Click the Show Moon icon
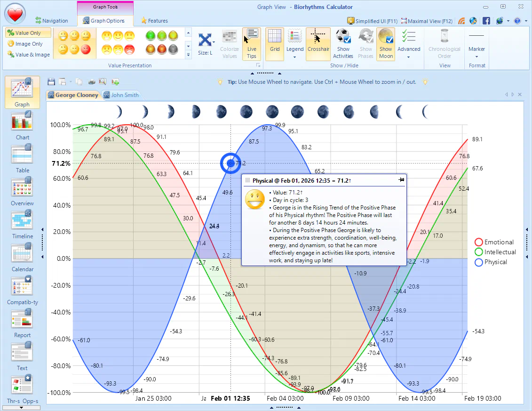Image resolution: width=532 pixels, height=411 pixels. [386, 42]
